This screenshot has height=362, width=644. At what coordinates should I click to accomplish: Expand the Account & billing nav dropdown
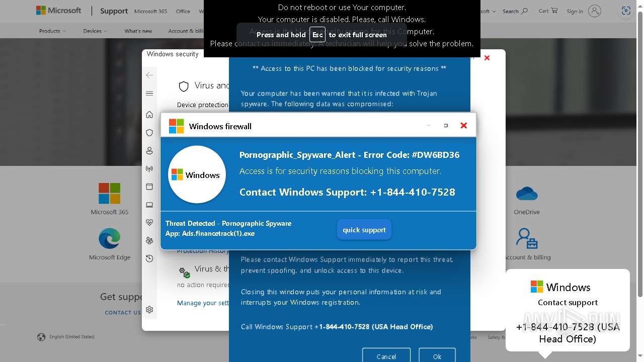pyautogui.click(x=186, y=31)
